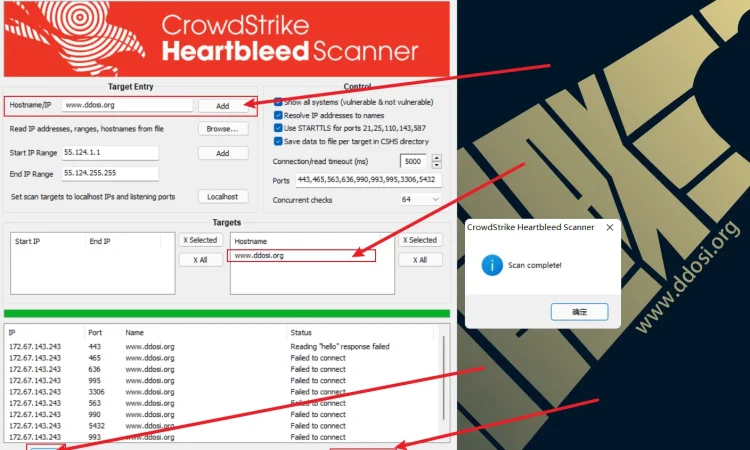Viewport: 750px width, 450px height.
Task: Open the Concurrent checks dropdown
Action: 420,199
